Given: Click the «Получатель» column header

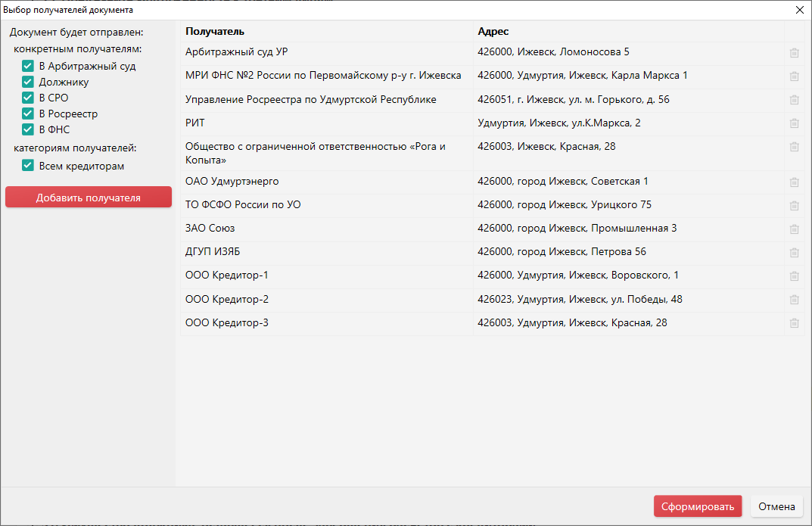Looking at the screenshot, I should 215,32.
